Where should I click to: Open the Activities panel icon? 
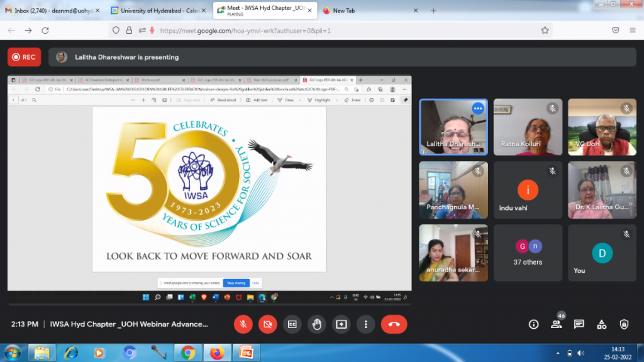click(602, 324)
